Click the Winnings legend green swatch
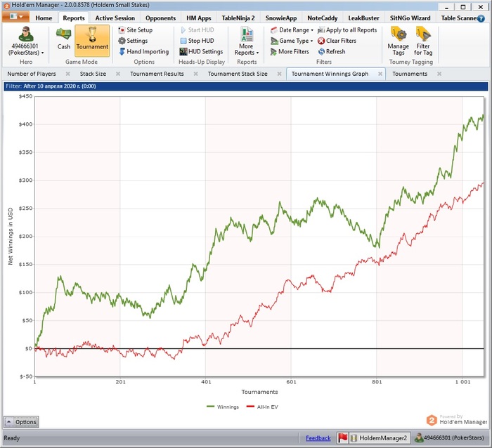Image resolution: width=492 pixels, height=448 pixels. point(211,407)
